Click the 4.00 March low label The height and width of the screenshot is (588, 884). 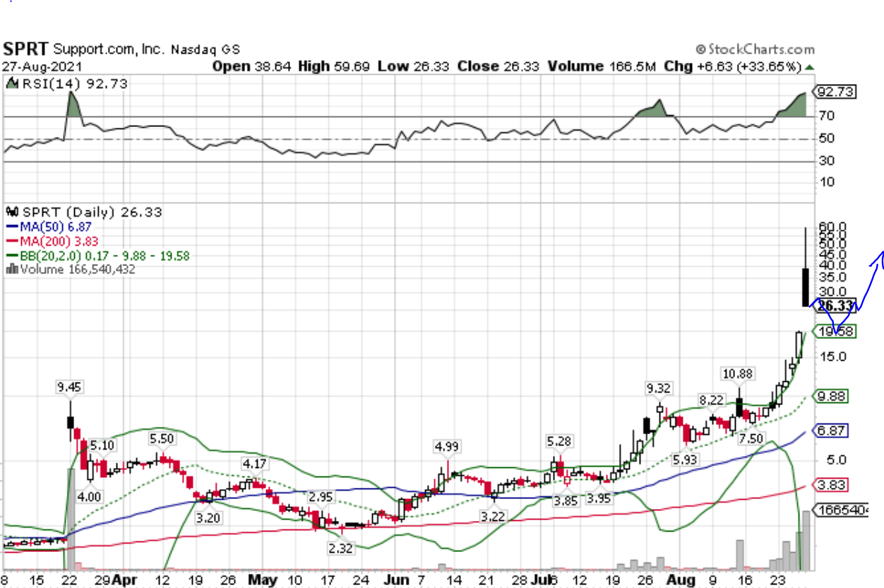(90, 496)
